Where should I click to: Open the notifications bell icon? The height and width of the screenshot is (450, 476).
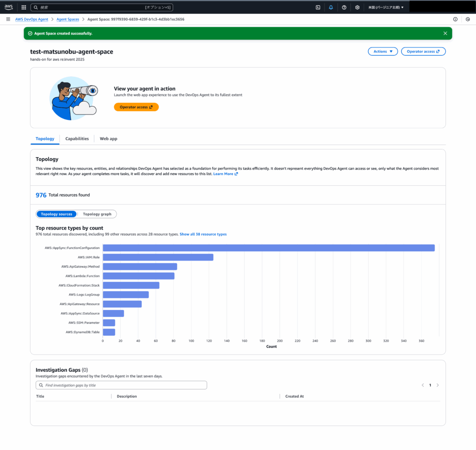coord(331,7)
